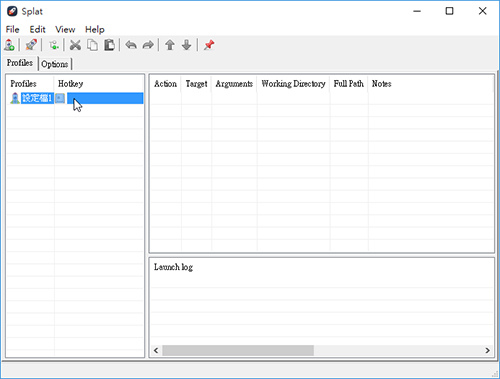500x379 pixels.
Task: Minimize the Splat window
Action: [x=417, y=11]
